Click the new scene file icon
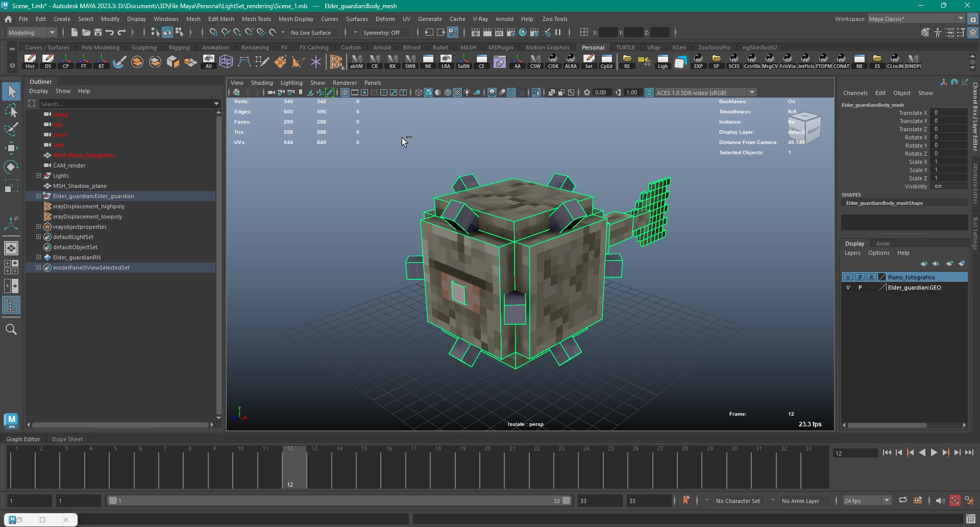Image resolution: width=980 pixels, height=527 pixels. click(x=75, y=33)
